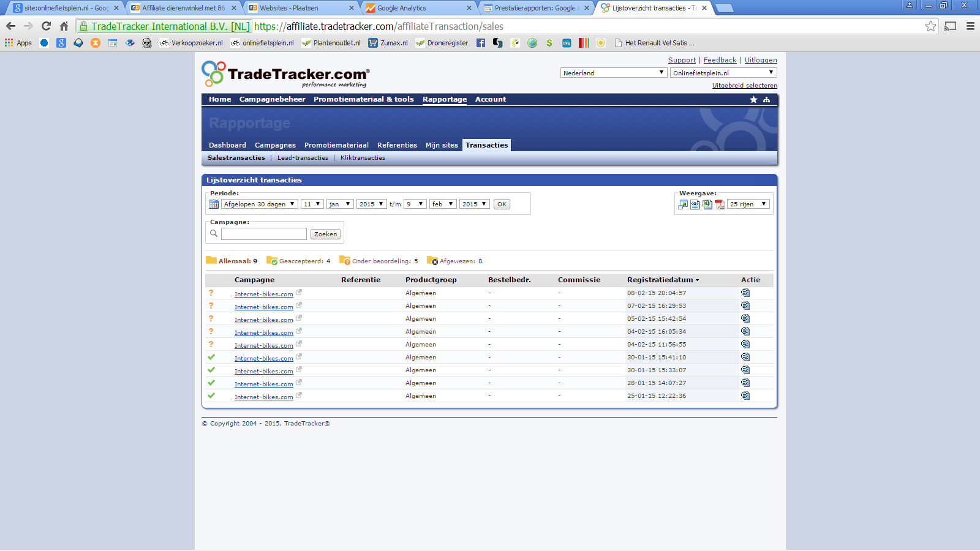Click Uitgebreid selecteren link
Viewport: 980px width, 551px height.
pos(744,86)
